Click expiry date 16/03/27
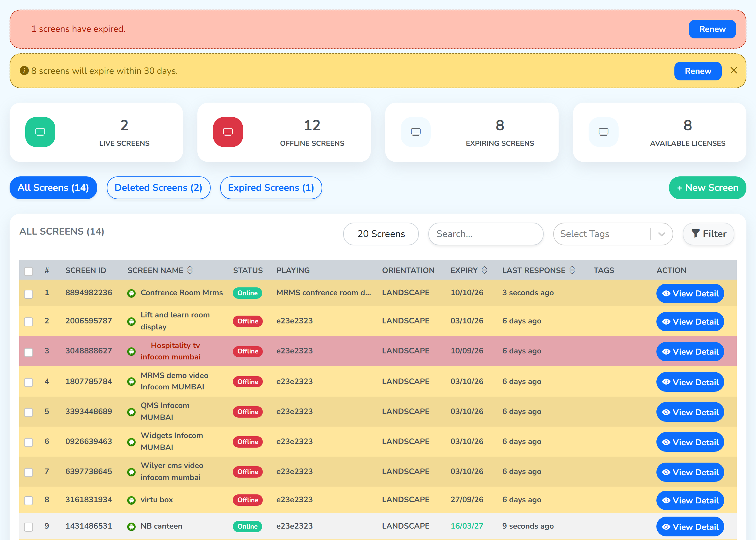Image resolution: width=756 pixels, height=540 pixels. coord(467,526)
